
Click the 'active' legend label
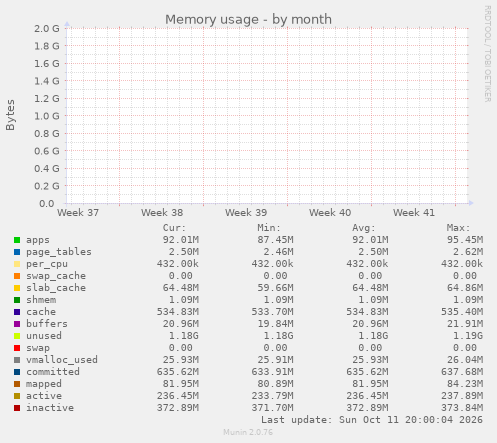click(x=44, y=396)
